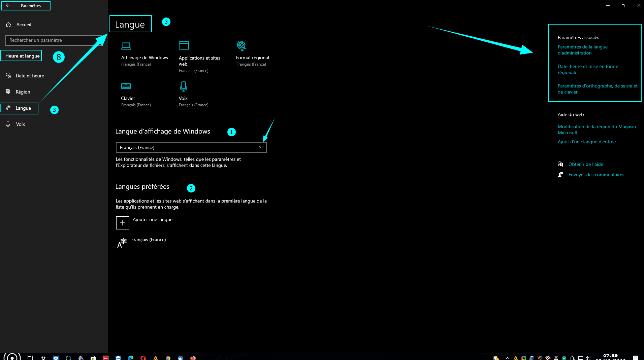Click the Accueil home icon

click(9, 25)
